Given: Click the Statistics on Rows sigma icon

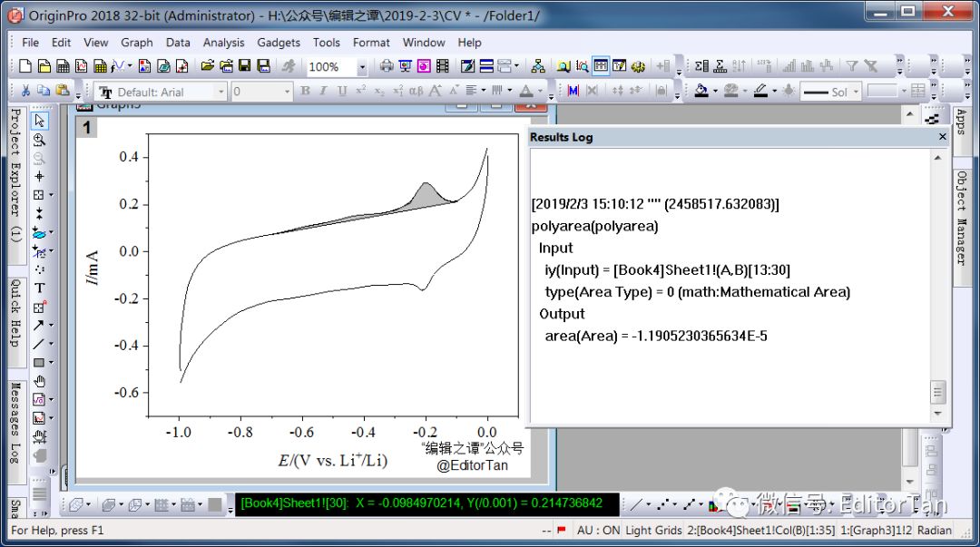Looking at the screenshot, I should click(x=720, y=66).
